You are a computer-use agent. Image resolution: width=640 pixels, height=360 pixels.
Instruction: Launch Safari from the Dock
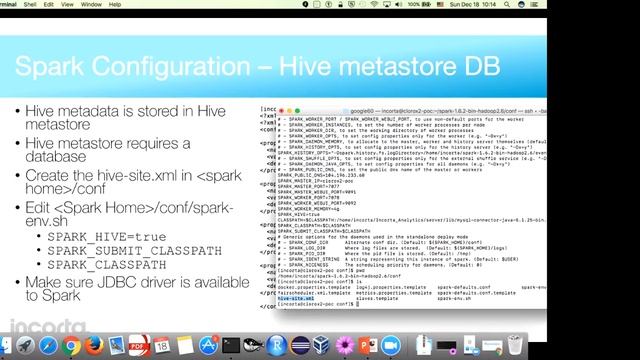pos(48,346)
